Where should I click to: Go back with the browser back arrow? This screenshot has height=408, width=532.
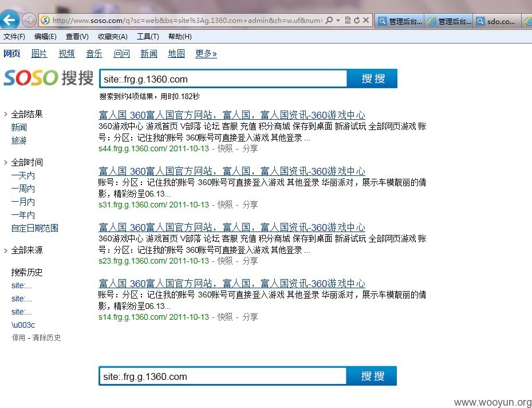click(x=9, y=19)
